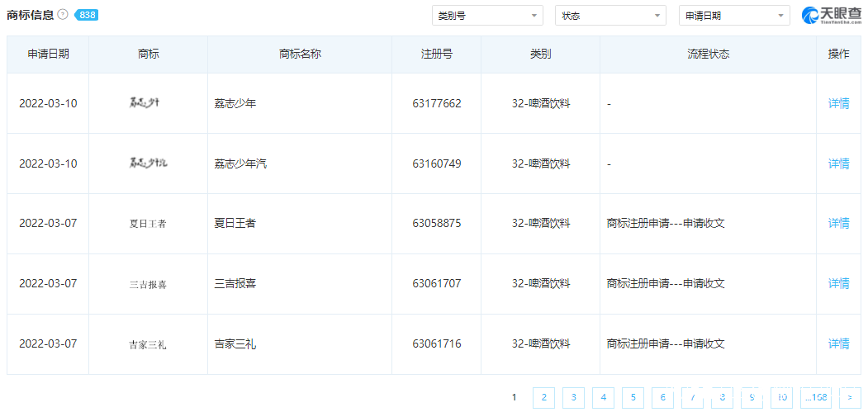Open the 荔志少年汽 trademark image

(x=149, y=163)
